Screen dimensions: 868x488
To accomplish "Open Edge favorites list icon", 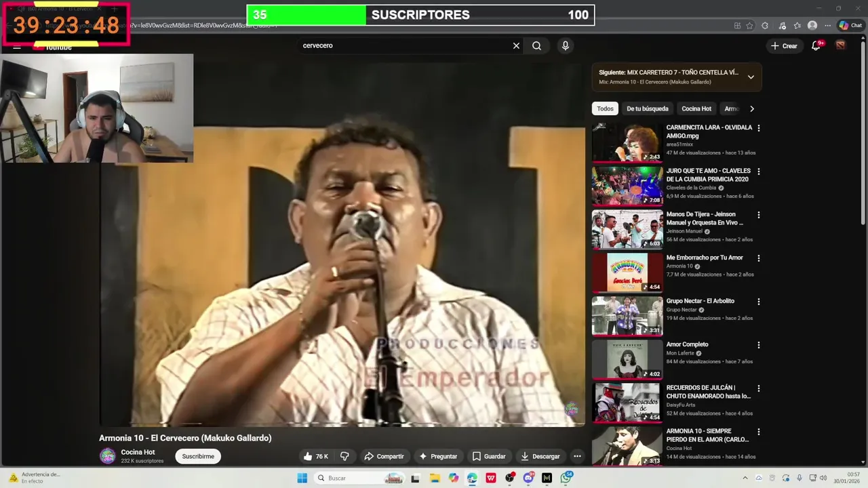I will tap(797, 26).
